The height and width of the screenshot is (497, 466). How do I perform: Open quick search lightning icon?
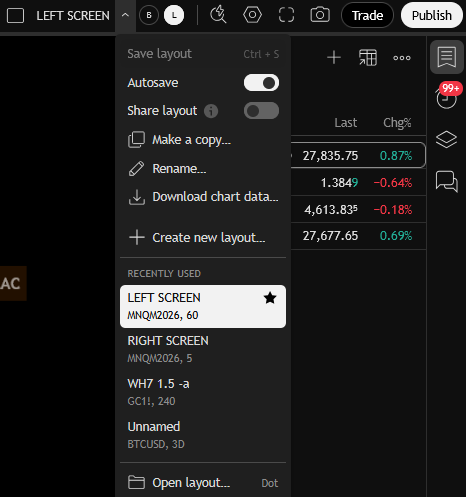coord(218,15)
